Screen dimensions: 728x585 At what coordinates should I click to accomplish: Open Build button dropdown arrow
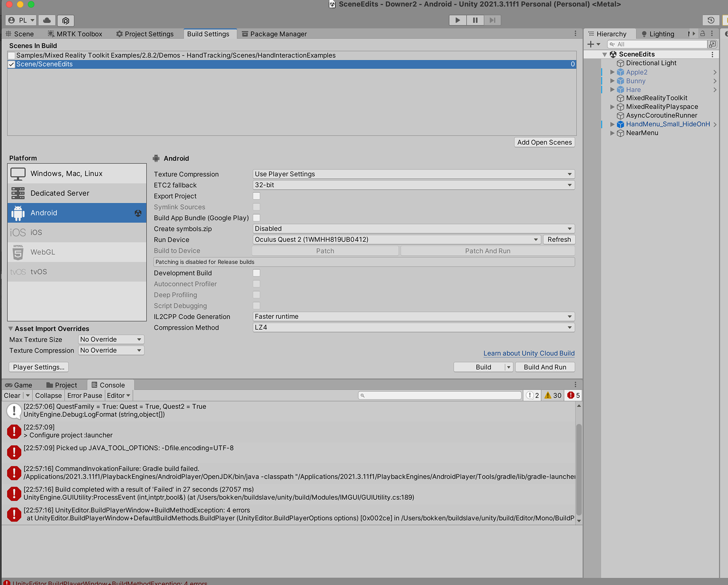[509, 367]
